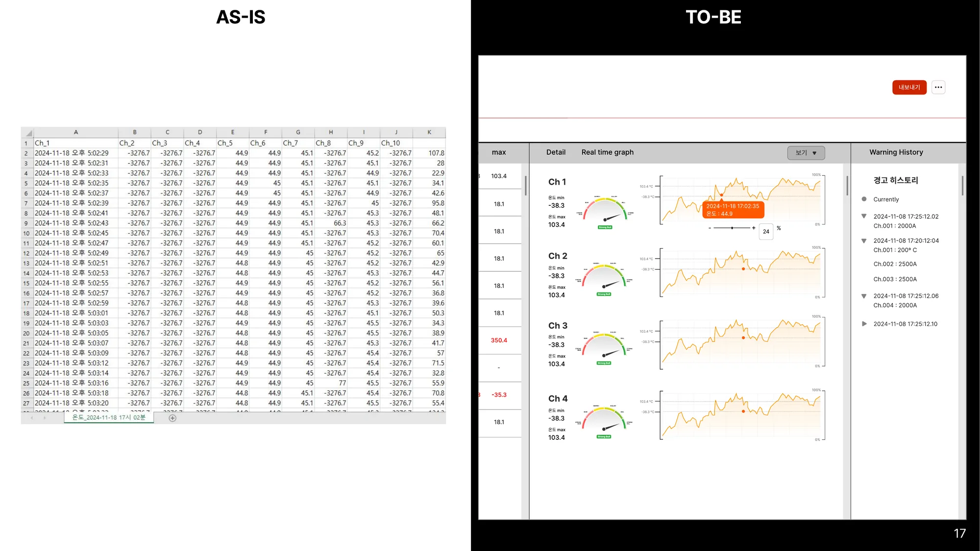This screenshot has height=551, width=980.
Task: Click the red 내보내기 export button
Action: [x=909, y=87]
